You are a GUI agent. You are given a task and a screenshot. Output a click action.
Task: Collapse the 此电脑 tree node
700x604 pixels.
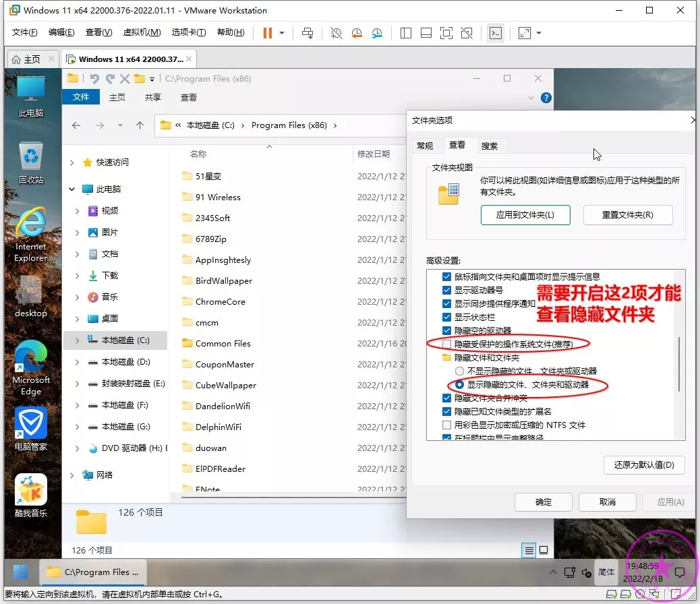tap(72, 189)
